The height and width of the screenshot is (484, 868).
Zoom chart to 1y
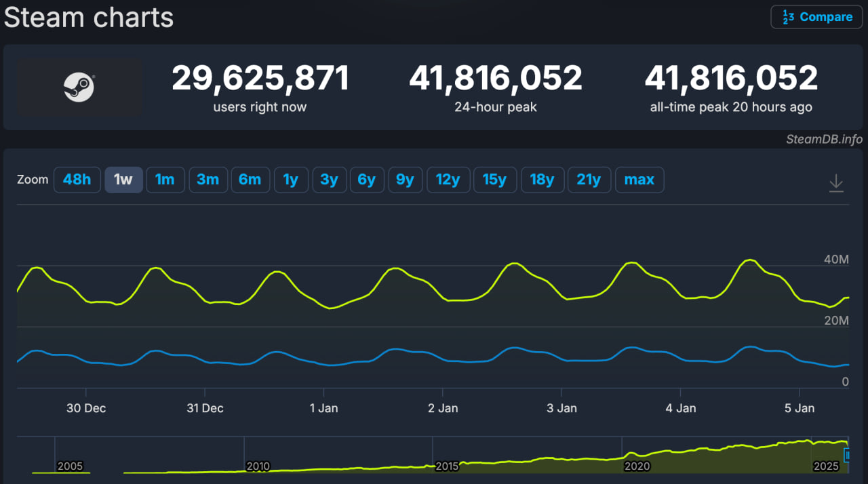(290, 180)
